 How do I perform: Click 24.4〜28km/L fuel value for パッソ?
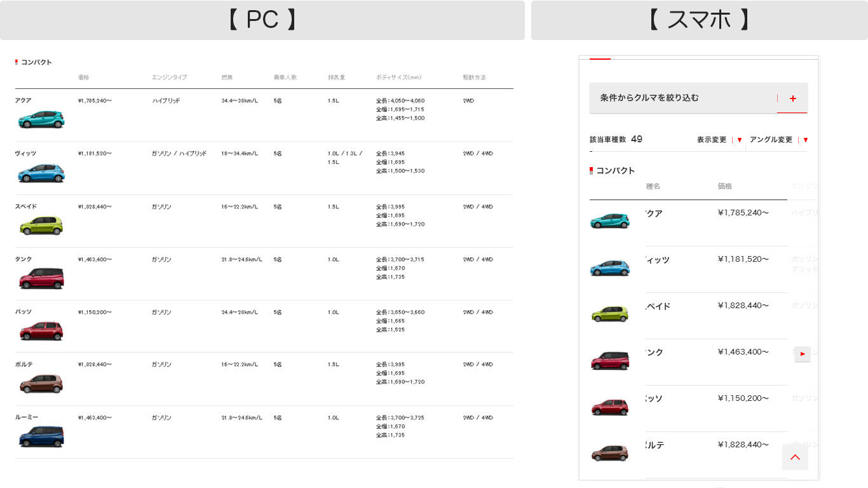(x=240, y=312)
